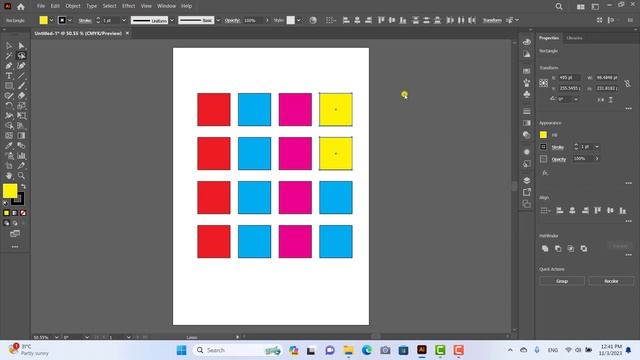Choose the Paintbrush tool
The image size is (640, 360).
21,86
